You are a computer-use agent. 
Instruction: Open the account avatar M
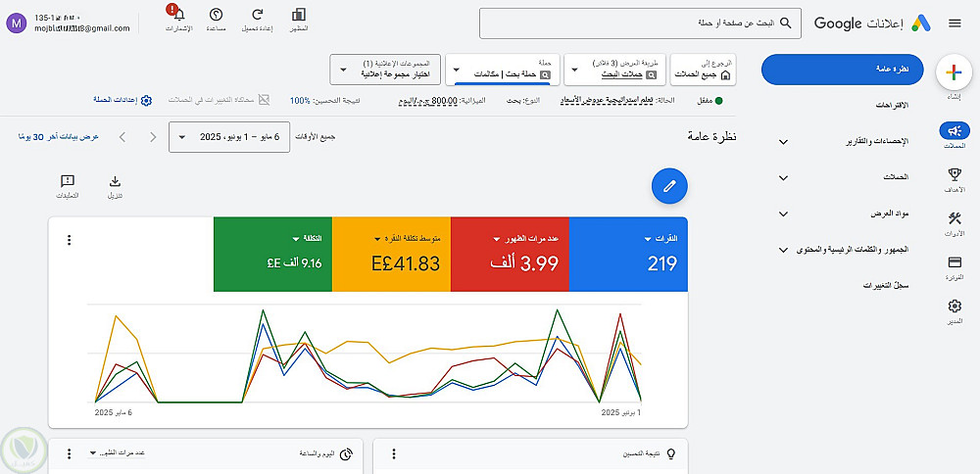tap(16, 24)
